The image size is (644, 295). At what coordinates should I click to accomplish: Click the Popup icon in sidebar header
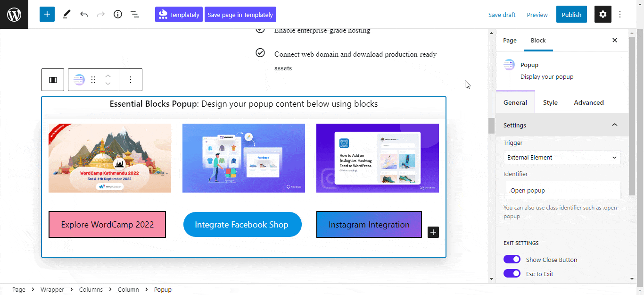pyautogui.click(x=509, y=65)
